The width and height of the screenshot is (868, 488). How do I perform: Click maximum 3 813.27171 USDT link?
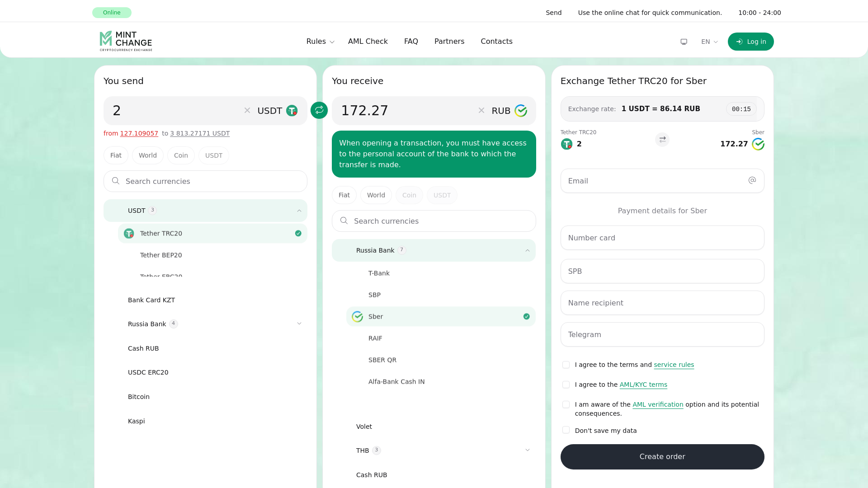tap(200, 133)
